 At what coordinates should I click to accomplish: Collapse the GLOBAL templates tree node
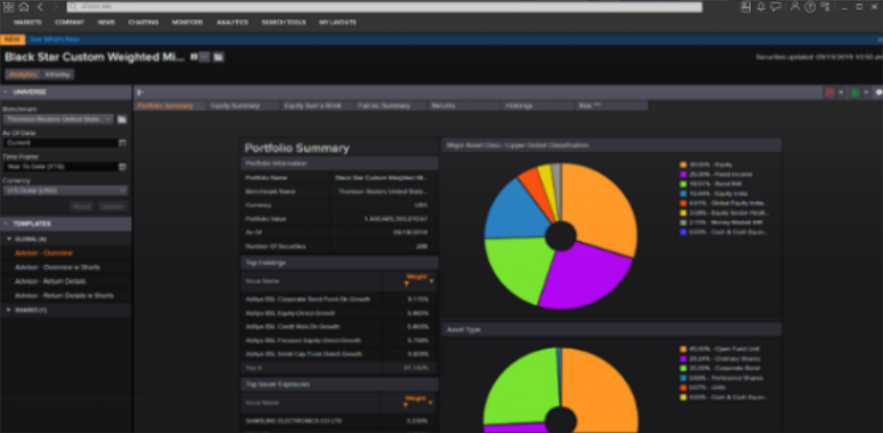coord(9,239)
